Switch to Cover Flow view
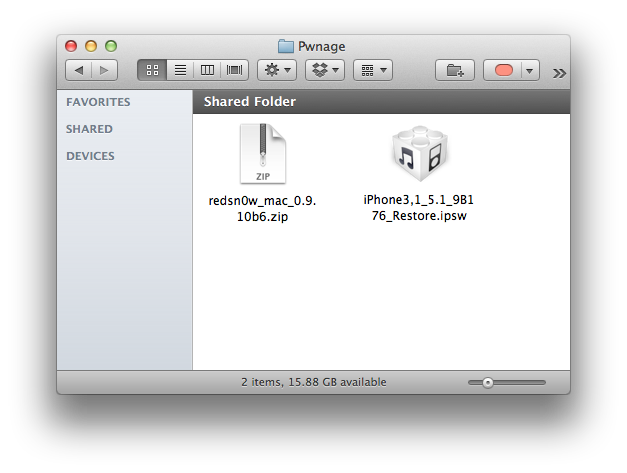627x473 pixels. [x=234, y=70]
